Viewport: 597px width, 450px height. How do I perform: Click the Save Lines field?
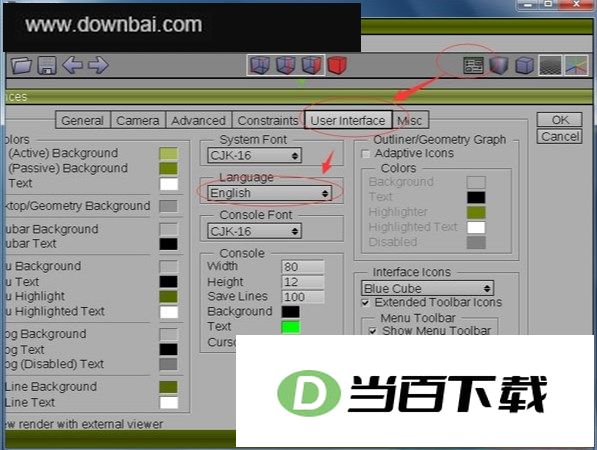[x=303, y=297]
